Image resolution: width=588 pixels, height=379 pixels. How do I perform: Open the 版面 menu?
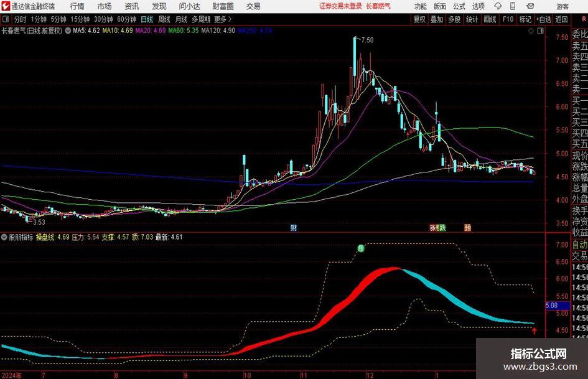[x=440, y=6]
